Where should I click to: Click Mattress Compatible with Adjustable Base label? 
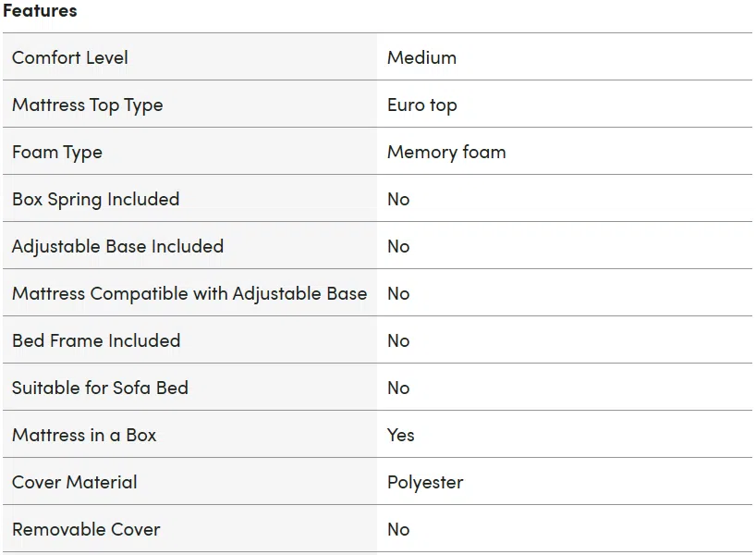189,294
